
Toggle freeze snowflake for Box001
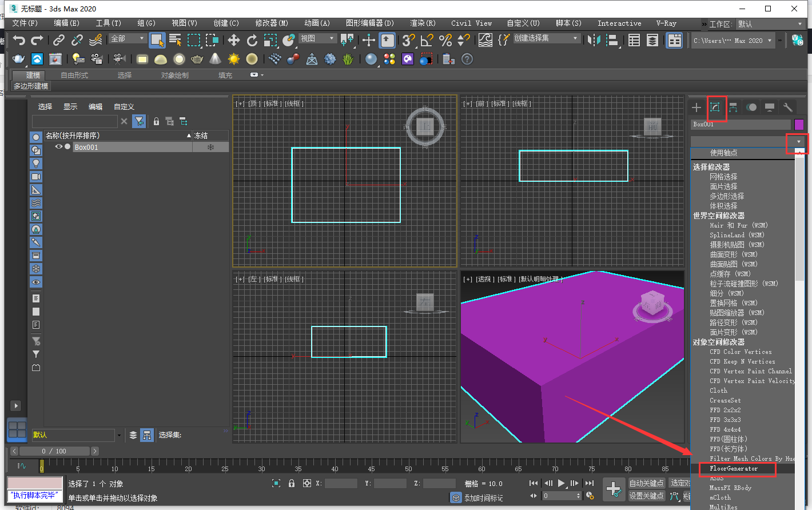click(x=210, y=148)
